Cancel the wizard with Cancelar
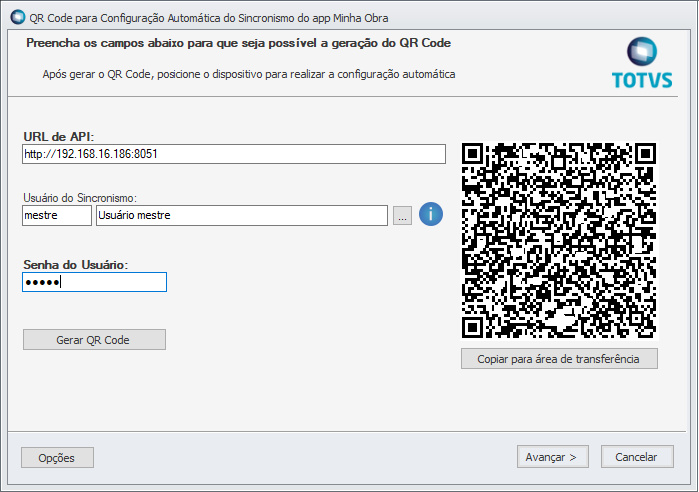699x492 pixels. pyautogui.click(x=637, y=457)
